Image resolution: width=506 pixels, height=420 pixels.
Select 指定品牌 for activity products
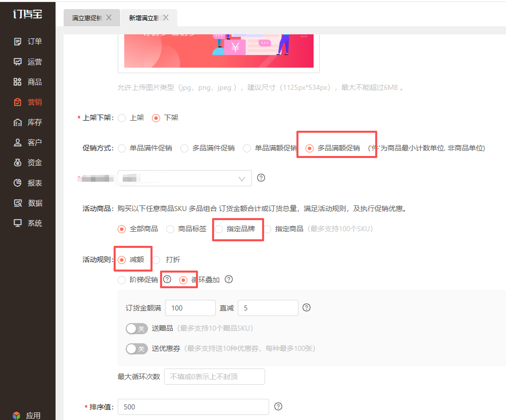[x=219, y=229]
